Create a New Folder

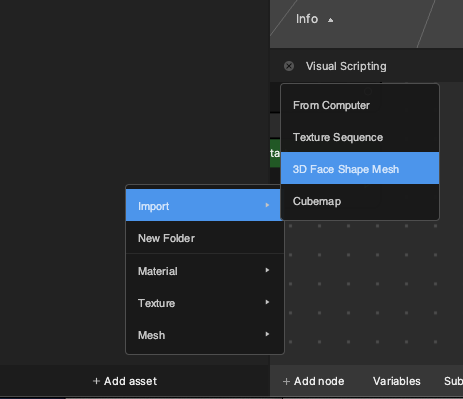[205, 238]
